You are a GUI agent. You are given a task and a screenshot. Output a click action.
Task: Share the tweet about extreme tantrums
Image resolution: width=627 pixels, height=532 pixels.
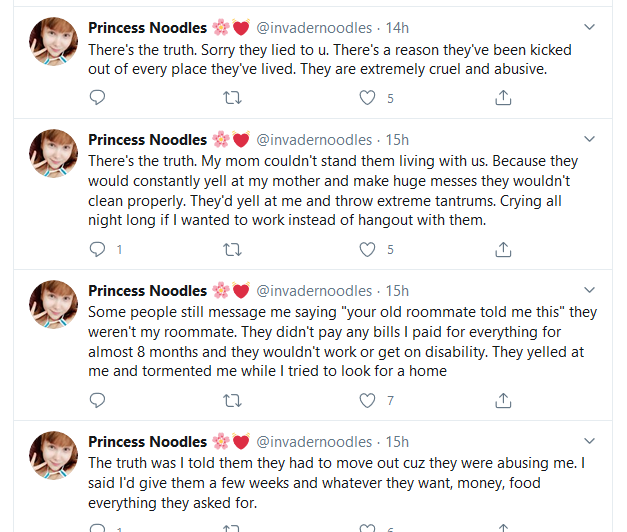[504, 249]
